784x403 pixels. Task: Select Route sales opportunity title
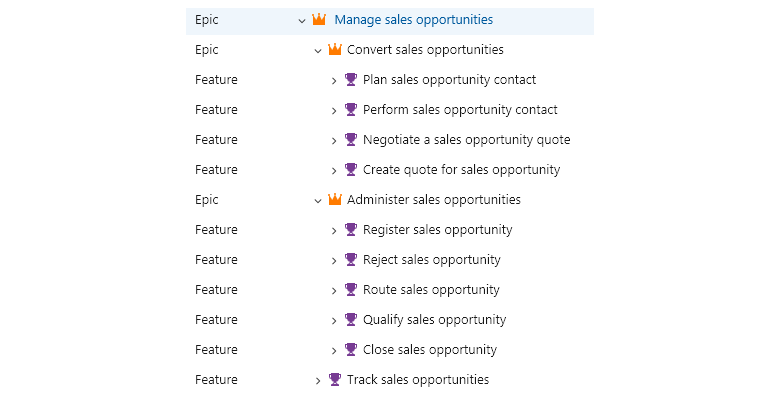coord(431,290)
